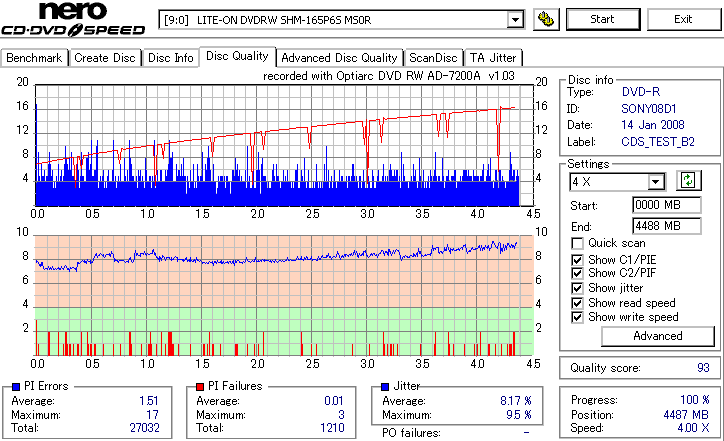The width and height of the screenshot is (724, 441).
Task: Click the Speed value 4.00 X
Action: (694, 428)
